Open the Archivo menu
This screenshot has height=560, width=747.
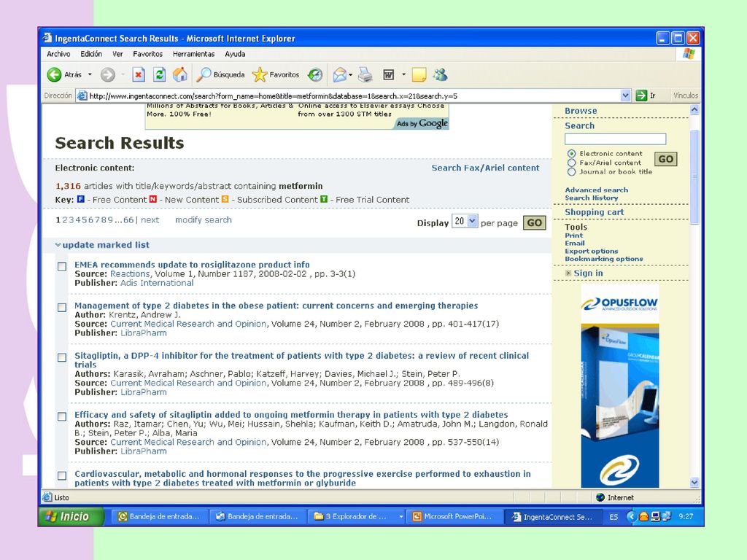click(x=58, y=54)
